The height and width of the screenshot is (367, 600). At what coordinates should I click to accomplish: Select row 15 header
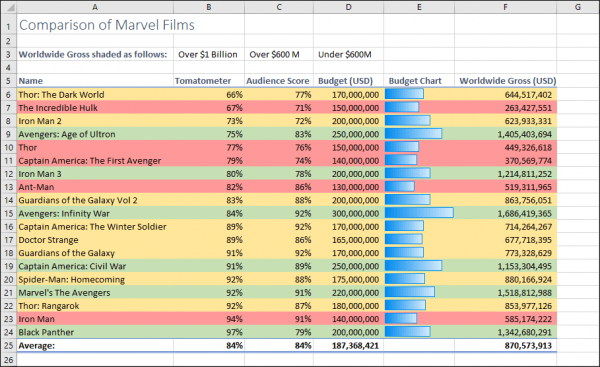pyautogui.click(x=8, y=214)
